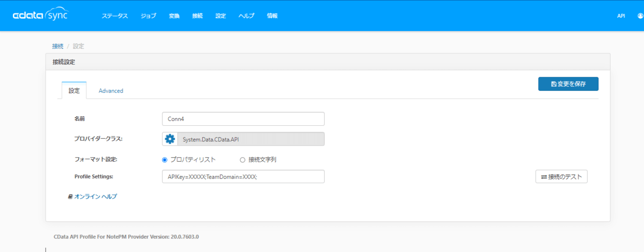
Task: Open オンライン ヘルプ link
Action: click(x=92, y=197)
